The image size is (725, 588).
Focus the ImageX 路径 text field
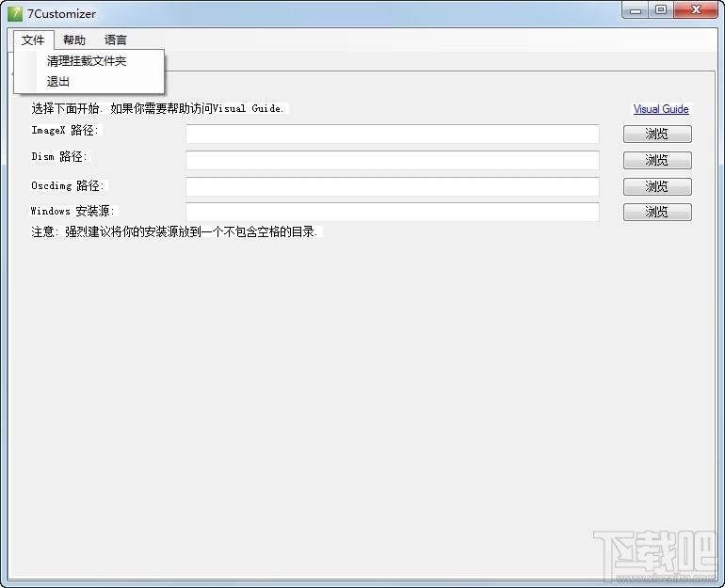393,134
